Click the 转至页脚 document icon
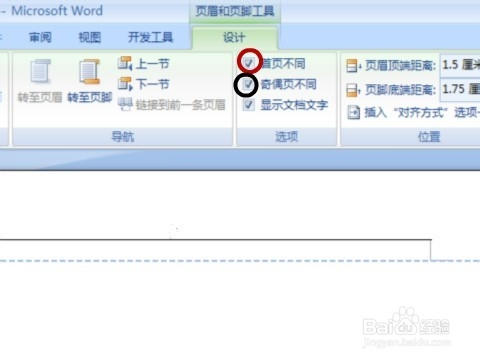This screenshot has width=480, height=360. (x=89, y=71)
